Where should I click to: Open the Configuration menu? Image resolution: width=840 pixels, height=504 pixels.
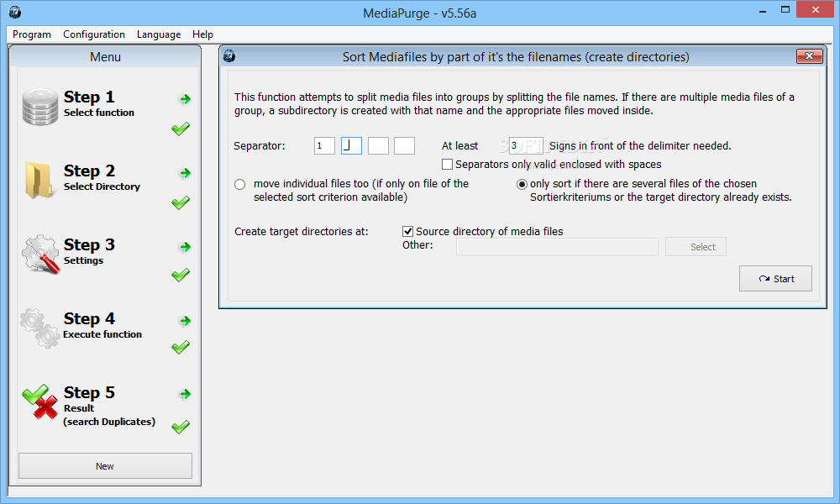[x=94, y=34]
